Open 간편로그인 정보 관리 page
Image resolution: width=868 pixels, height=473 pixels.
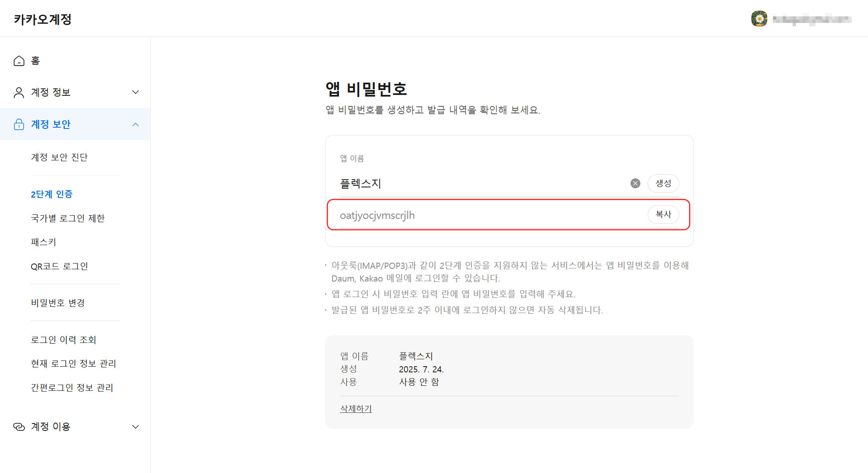point(72,387)
